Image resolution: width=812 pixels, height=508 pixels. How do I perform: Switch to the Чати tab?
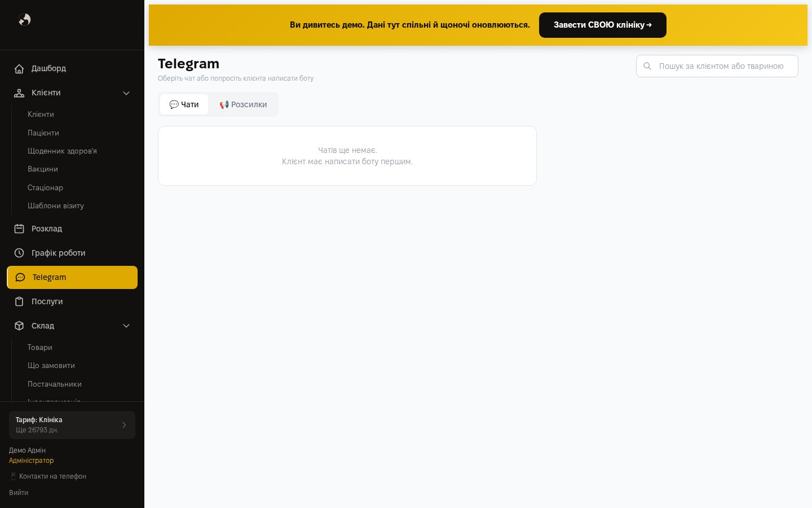pos(184,104)
